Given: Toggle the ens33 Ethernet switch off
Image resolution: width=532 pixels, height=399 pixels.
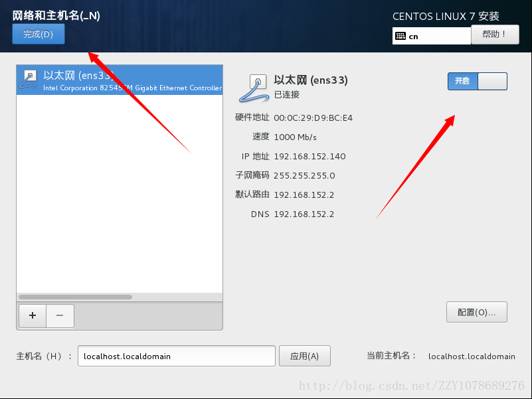Looking at the screenshot, I should tap(478, 81).
